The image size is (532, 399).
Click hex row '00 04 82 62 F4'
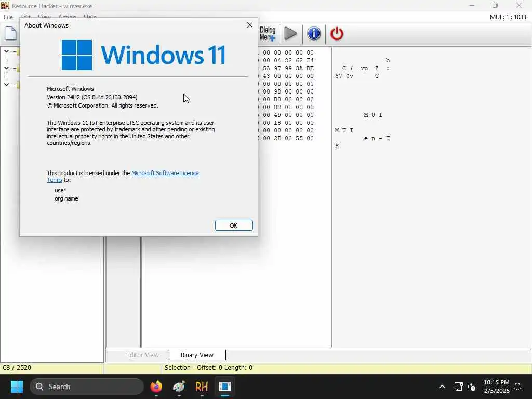coord(288,60)
